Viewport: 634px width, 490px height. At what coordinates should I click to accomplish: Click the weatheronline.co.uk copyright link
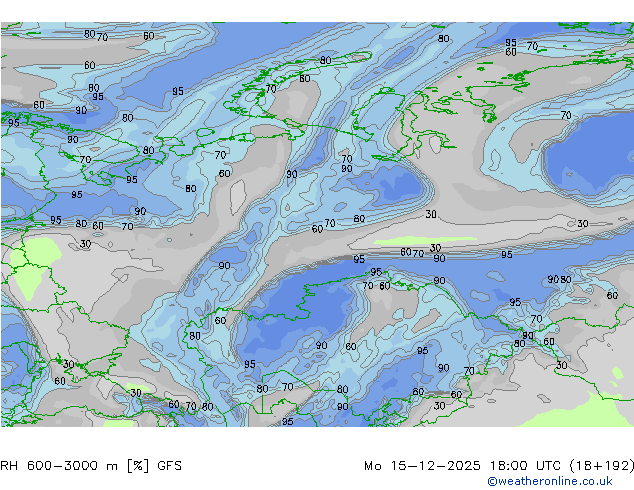550,481
